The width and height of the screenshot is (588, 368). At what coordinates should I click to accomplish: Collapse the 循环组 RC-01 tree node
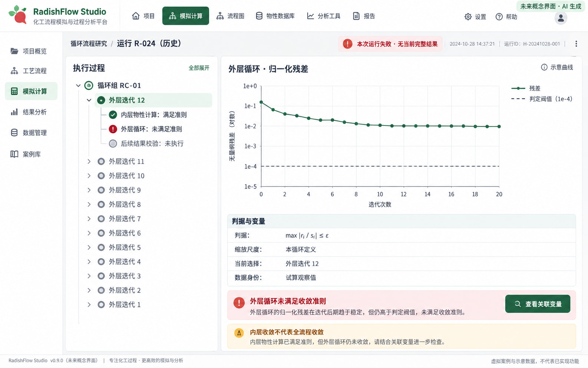click(x=78, y=86)
